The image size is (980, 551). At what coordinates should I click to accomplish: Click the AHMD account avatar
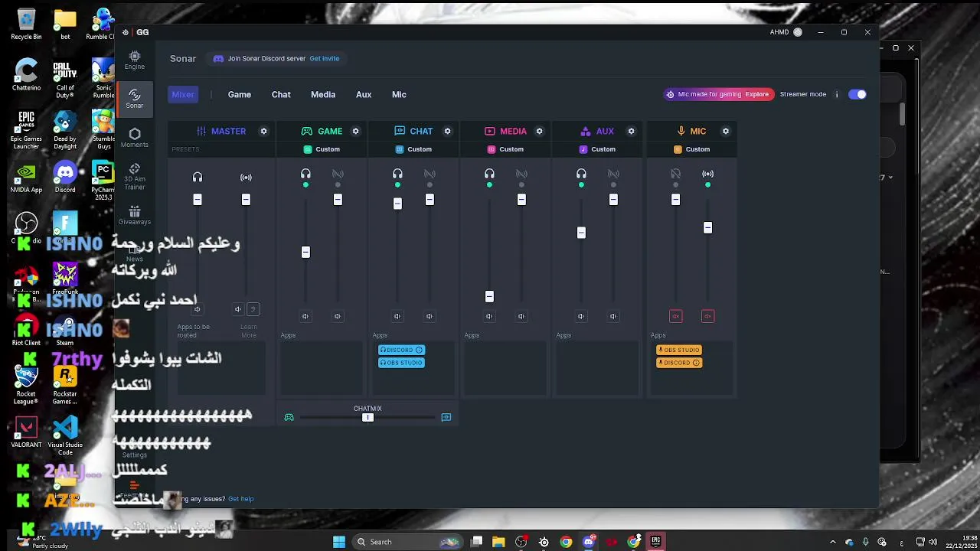798,32
